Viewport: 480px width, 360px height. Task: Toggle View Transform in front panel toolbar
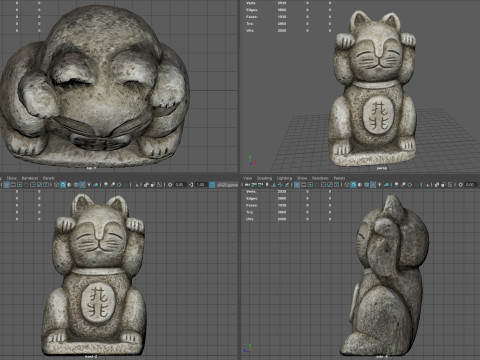pyautogui.click(x=212, y=184)
